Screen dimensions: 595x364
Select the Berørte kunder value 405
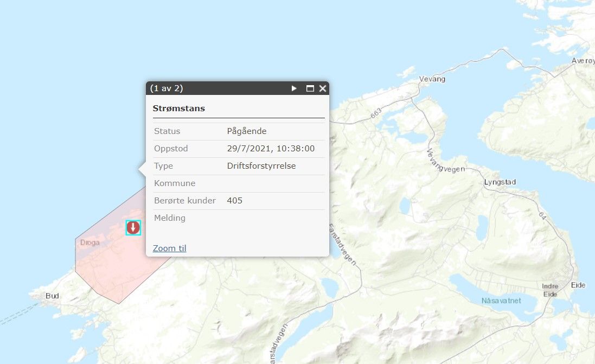(x=235, y=201)
